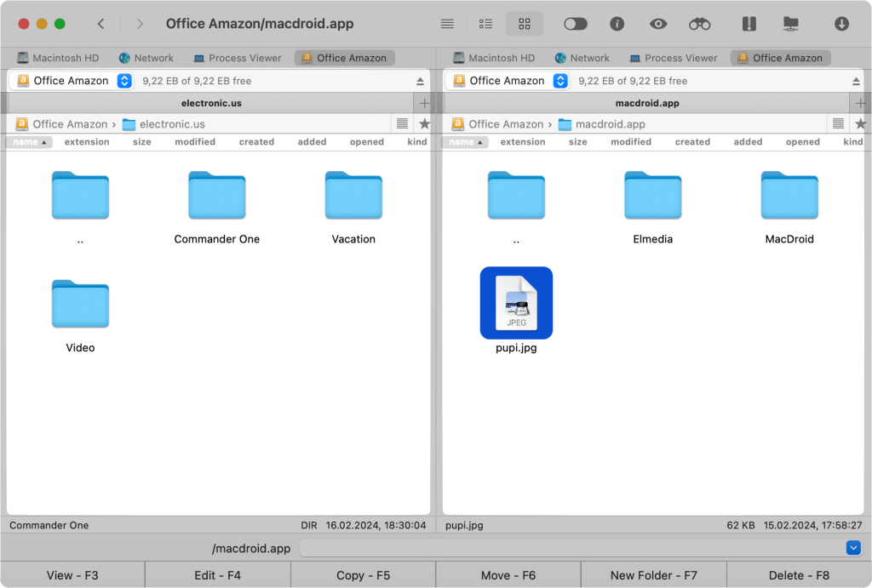Flip the toolbar toggle switch

tap(575, 24)
